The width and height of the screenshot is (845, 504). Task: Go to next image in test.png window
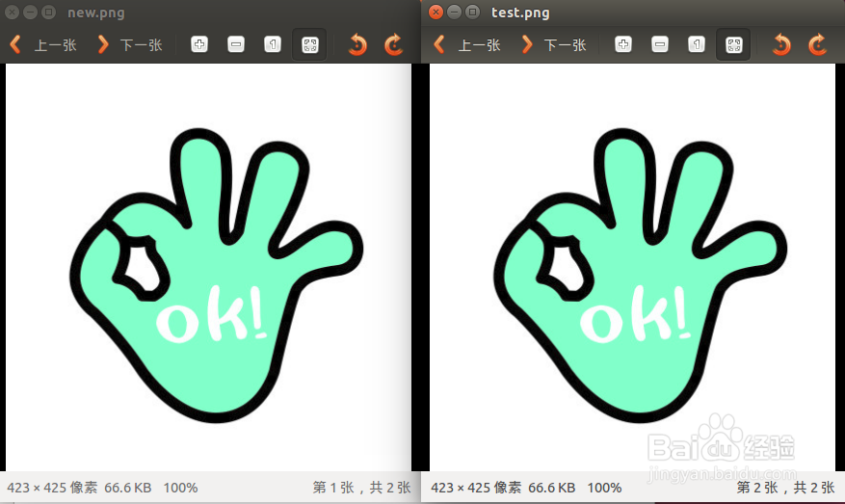coord(553,44)
